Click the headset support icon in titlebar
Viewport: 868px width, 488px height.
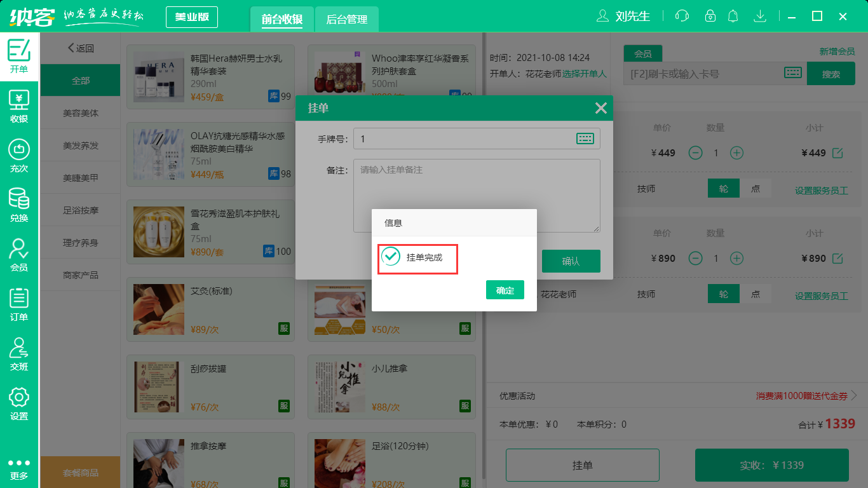[x=681, y=16]
